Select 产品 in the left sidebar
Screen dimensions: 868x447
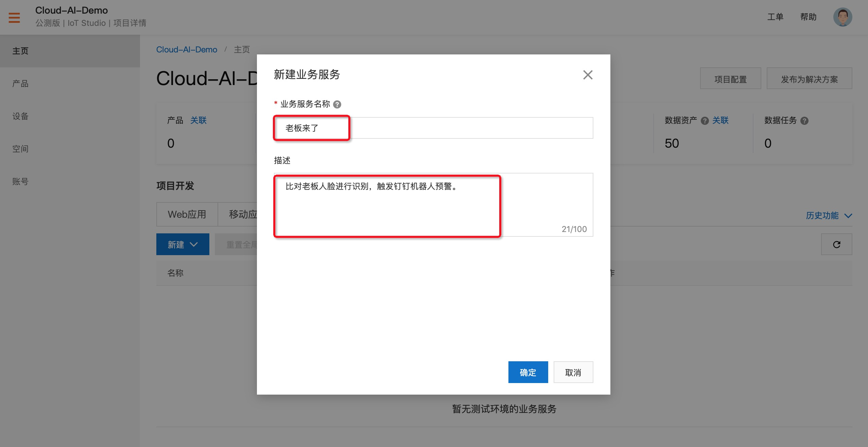(x=20, y=84)
